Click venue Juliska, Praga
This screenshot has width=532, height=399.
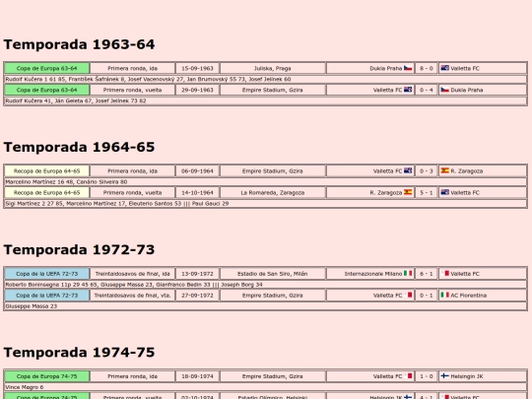tap(273, 69)
